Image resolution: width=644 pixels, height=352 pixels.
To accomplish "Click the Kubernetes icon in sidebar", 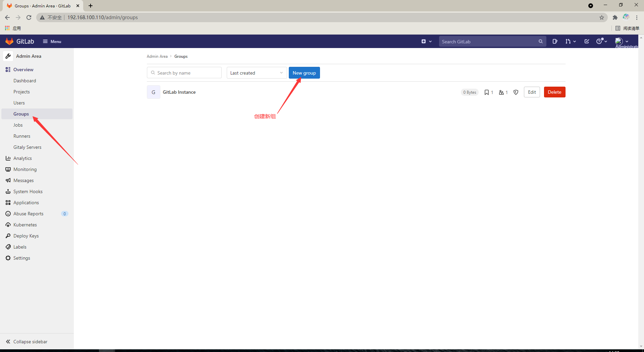I will pyautogui.click(x=8, y=225).
